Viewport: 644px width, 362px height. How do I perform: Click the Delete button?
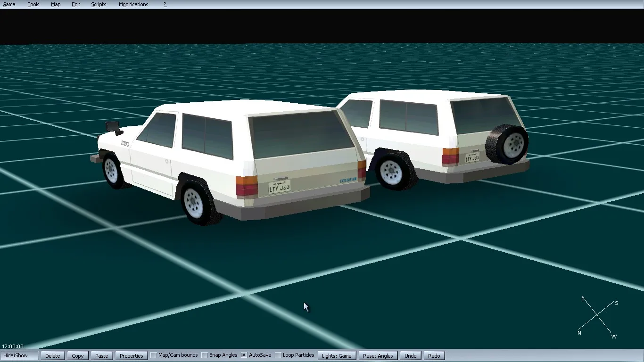[52, 355]
